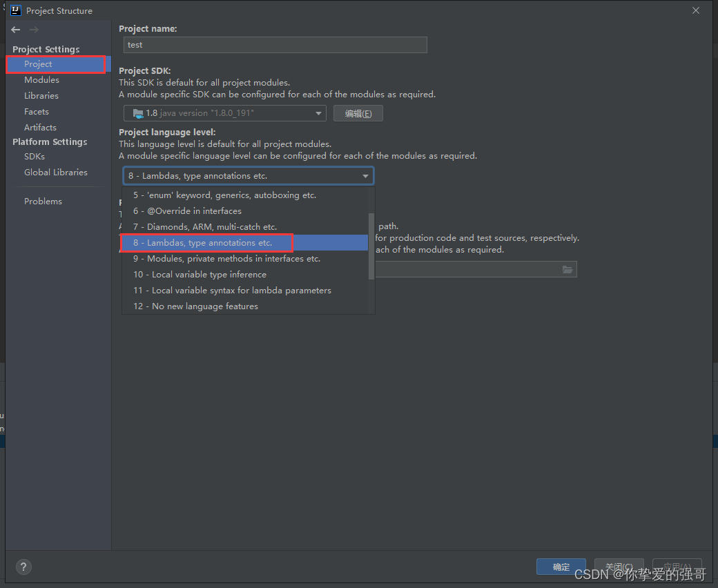Click the folder browse icon in output path field
Viewport: 718px width, 588px height.
(567, 270)
